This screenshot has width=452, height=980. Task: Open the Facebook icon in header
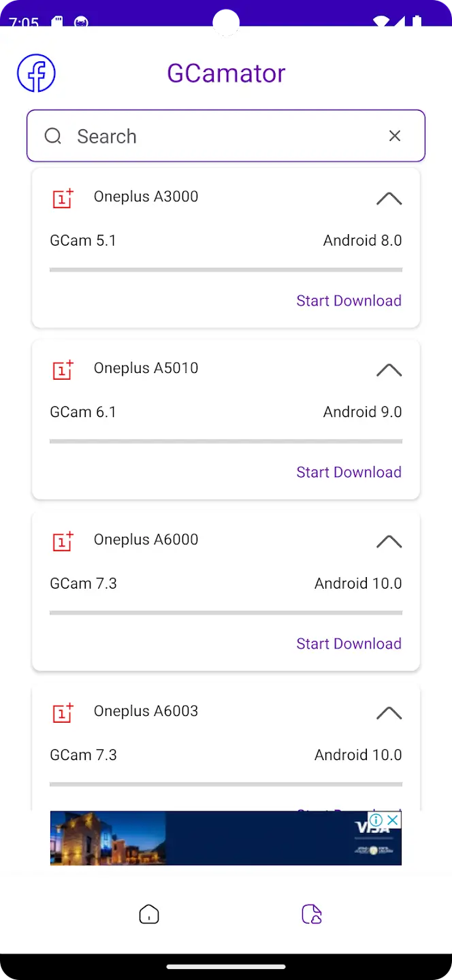[36, 73]
